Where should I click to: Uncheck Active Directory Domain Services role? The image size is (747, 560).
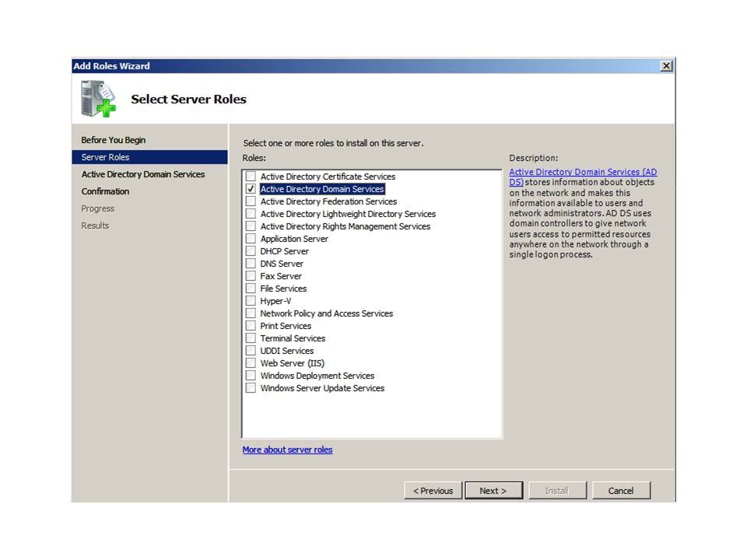coord(251,189)
